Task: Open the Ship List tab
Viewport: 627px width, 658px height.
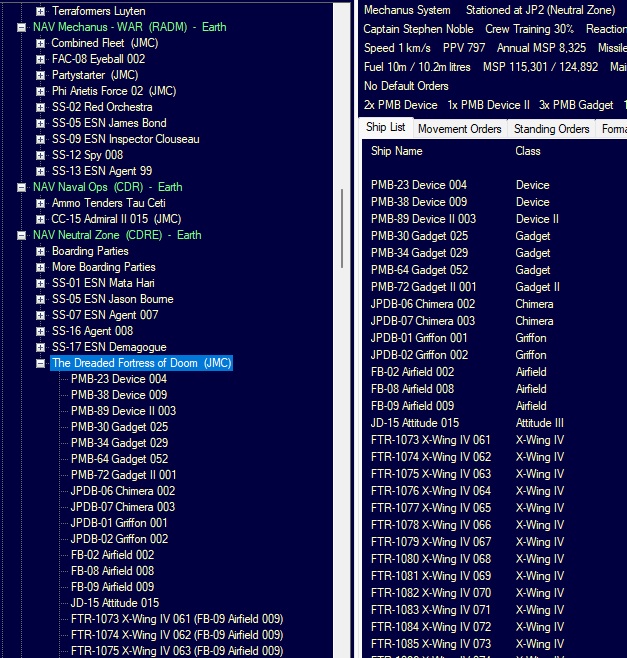Action: (x=386, y=127)
